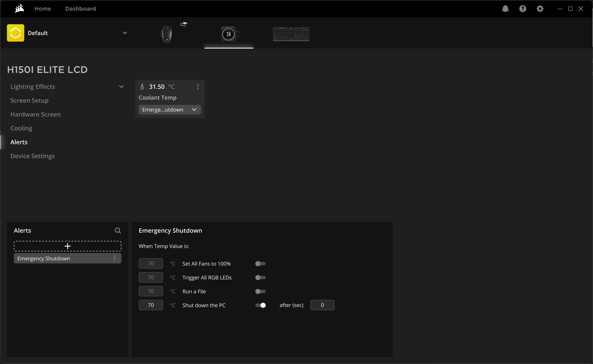Click temperature field for Set All Fans

coord(151,264)
